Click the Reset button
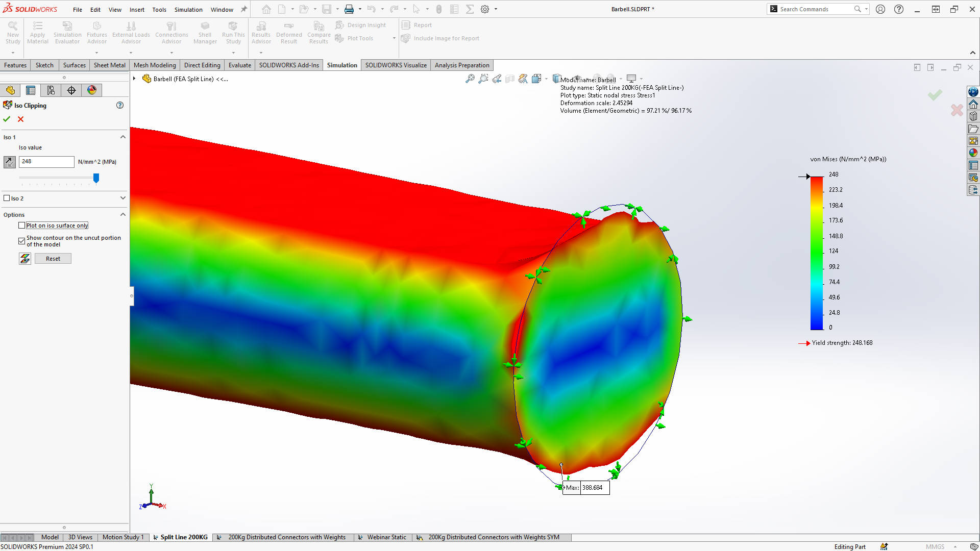980x551 pixels. (x=53, y=259)
